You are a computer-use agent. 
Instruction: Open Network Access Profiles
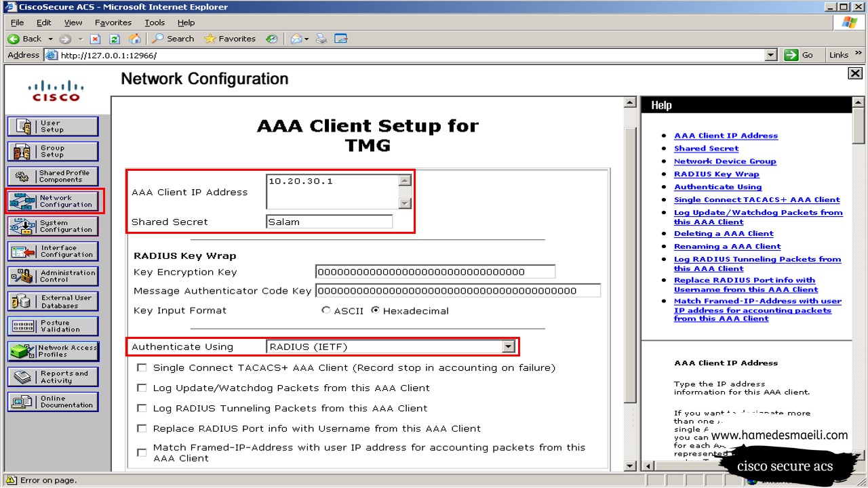(53, 351)
